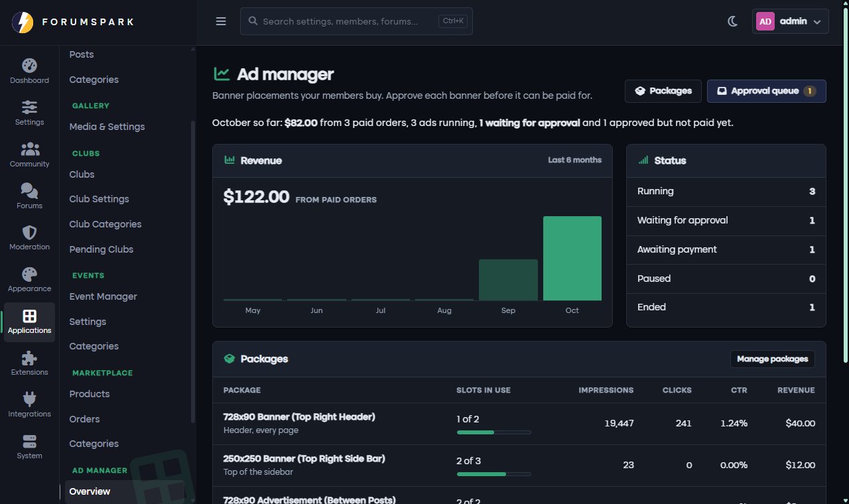Switch theme with the moon icon
Screen dimensions: 849x504
pos(733,21)
